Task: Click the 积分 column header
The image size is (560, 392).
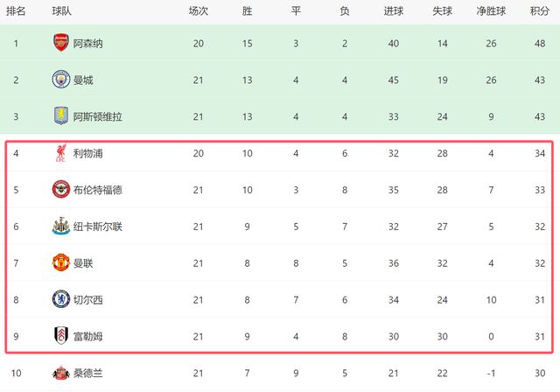Action: coord(540,11)
